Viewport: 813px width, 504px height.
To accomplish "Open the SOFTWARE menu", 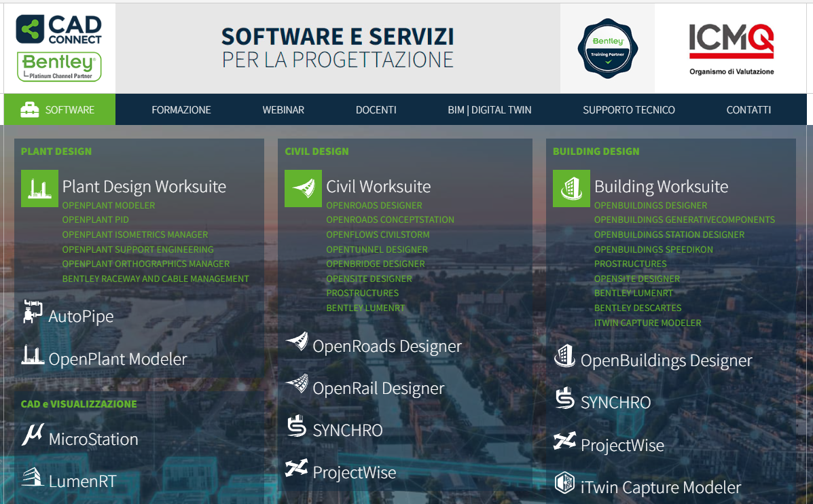I will [x=59, y=109].
